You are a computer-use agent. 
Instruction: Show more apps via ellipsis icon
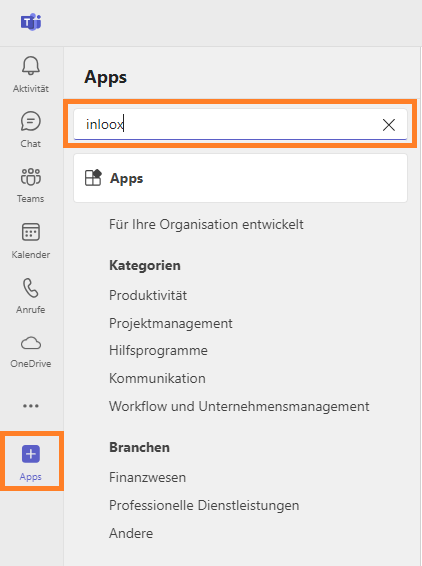pos(31,406)
